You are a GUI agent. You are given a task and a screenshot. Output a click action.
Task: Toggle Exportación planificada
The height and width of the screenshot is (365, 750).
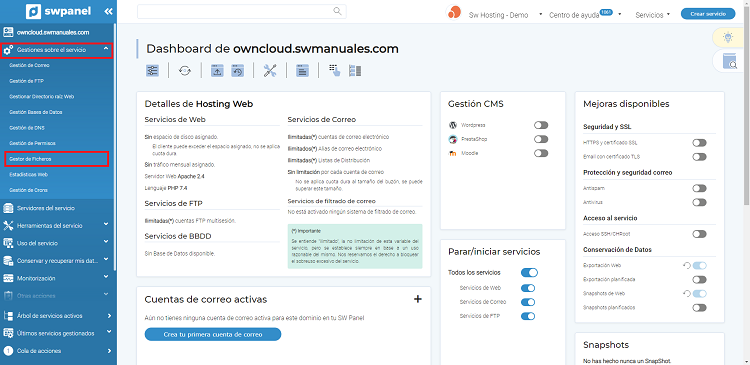coord(699,279)
